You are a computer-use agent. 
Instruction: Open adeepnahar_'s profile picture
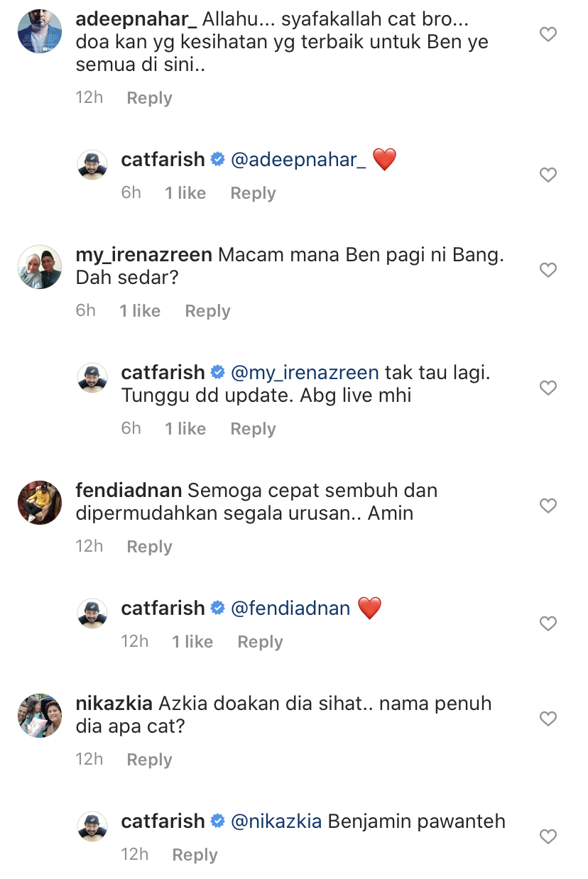[x=40, y=31]
